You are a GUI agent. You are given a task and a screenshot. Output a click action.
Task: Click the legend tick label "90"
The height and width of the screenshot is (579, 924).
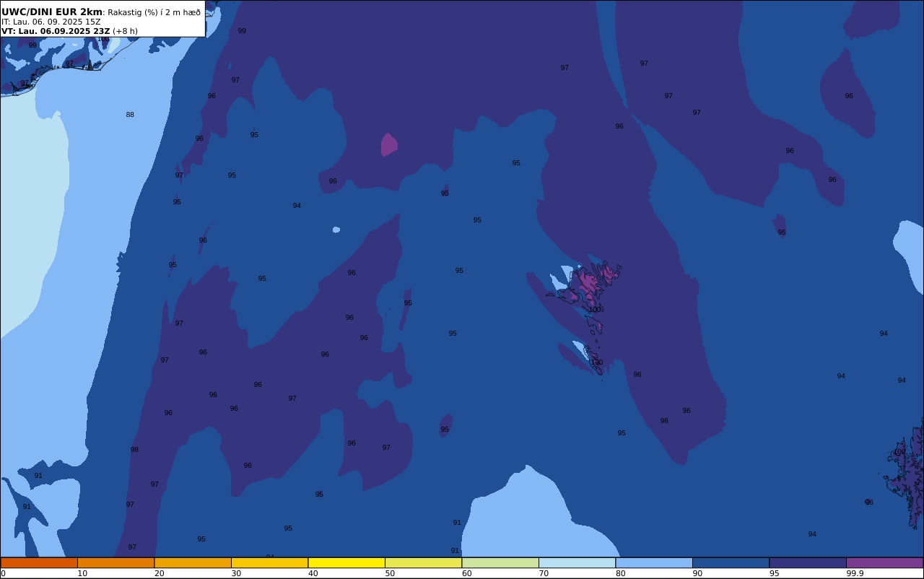pyautogui.click(x=697, y=573)
